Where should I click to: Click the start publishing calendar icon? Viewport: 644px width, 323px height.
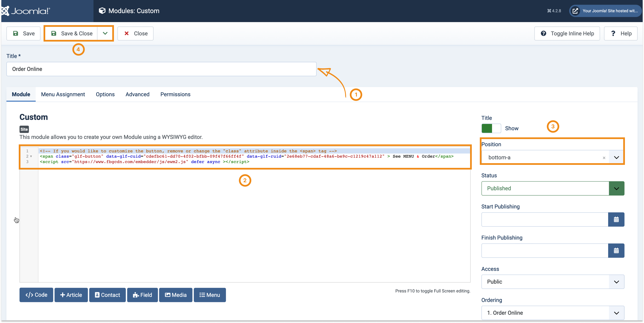pyautogui.click(x=616, y=219)
